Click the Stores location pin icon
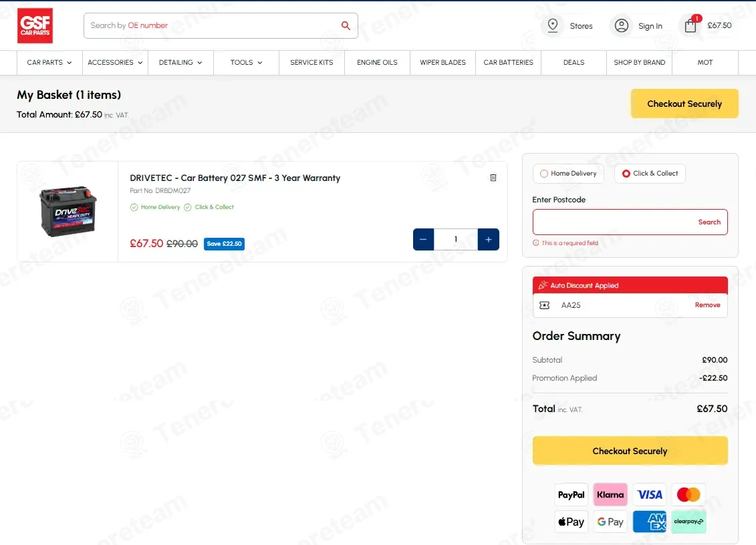This screenshot has height=545, width=756. coord(553,25)
